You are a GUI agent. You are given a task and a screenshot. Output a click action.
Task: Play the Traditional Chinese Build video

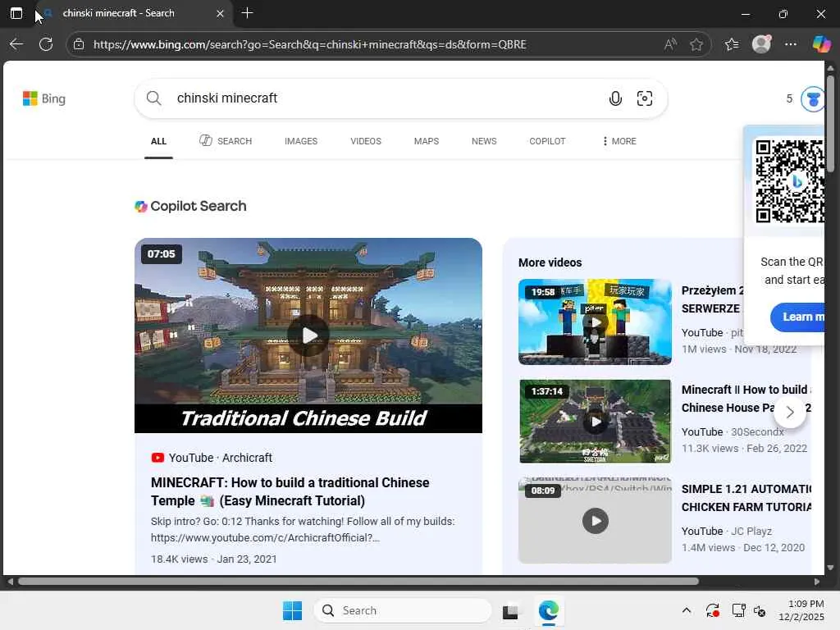[308, 336]
